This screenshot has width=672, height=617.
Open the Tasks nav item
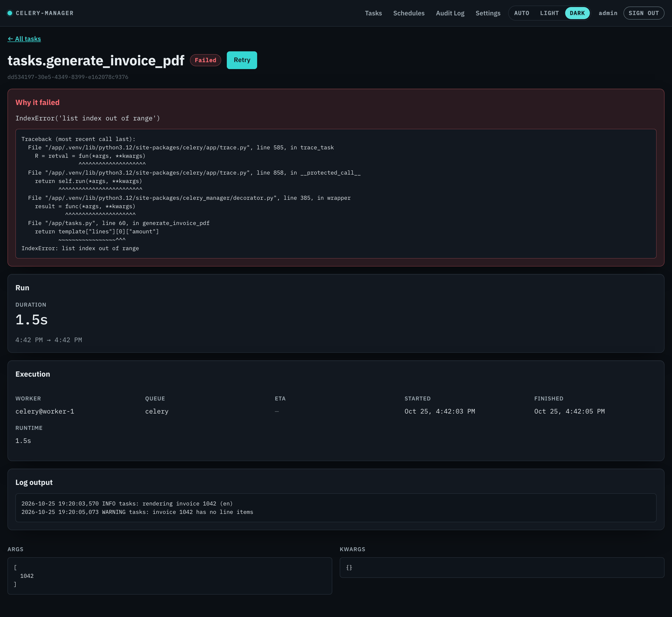point(373,13)
